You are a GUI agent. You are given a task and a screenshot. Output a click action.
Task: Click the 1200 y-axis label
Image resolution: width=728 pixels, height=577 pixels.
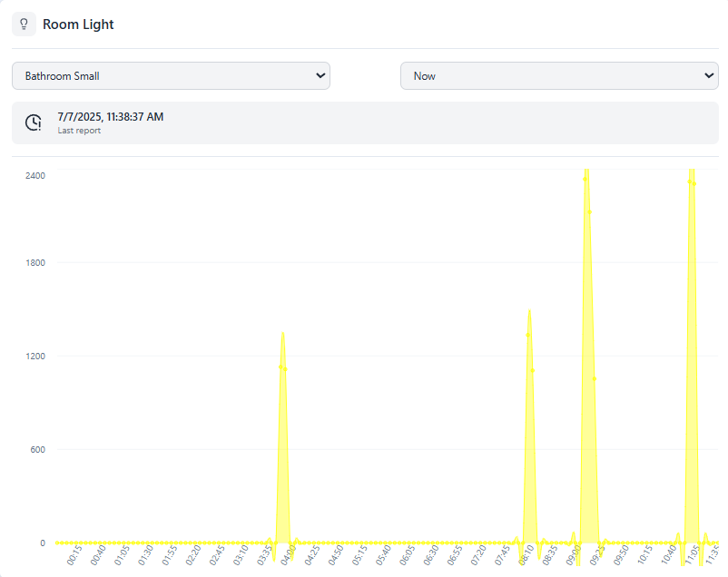[35, 357]
